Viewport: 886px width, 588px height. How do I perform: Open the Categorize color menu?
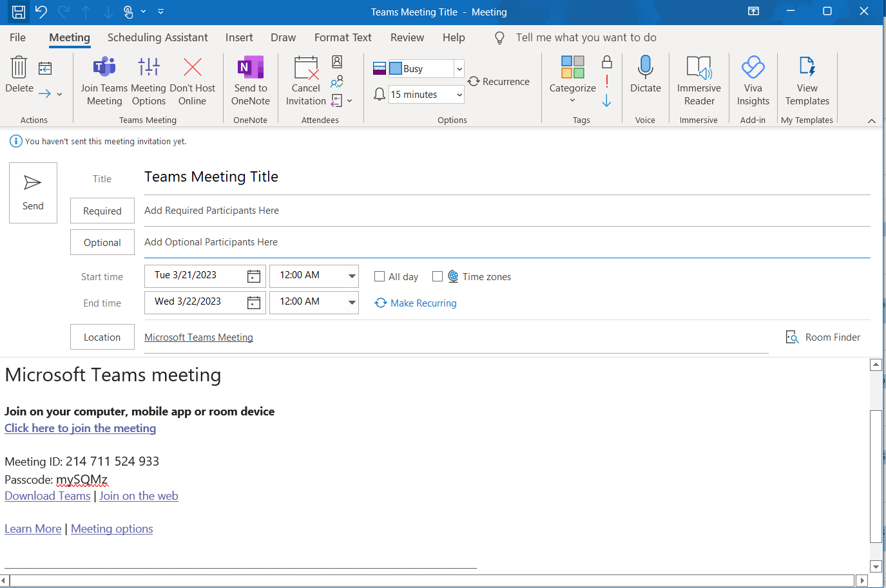[x=572, y=81]
